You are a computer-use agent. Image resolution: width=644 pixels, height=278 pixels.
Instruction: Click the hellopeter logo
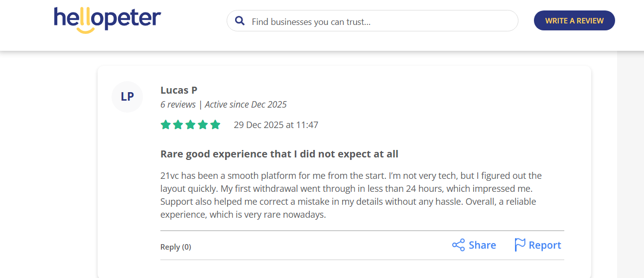pos(107,20)
